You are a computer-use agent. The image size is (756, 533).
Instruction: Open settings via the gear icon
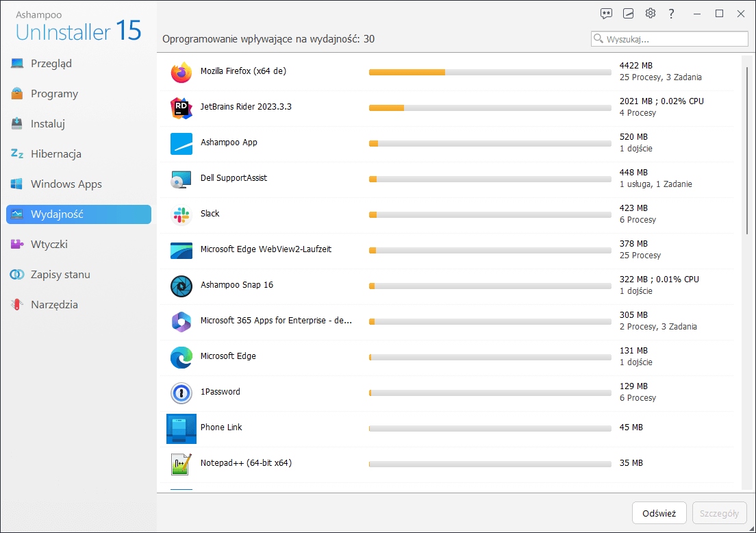(x=651, y=14)
